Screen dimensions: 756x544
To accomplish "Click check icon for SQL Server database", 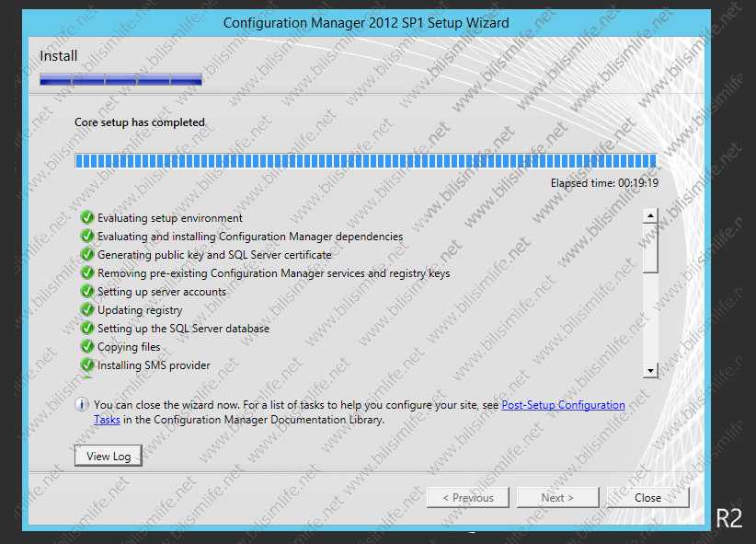I will pos(87,328).
